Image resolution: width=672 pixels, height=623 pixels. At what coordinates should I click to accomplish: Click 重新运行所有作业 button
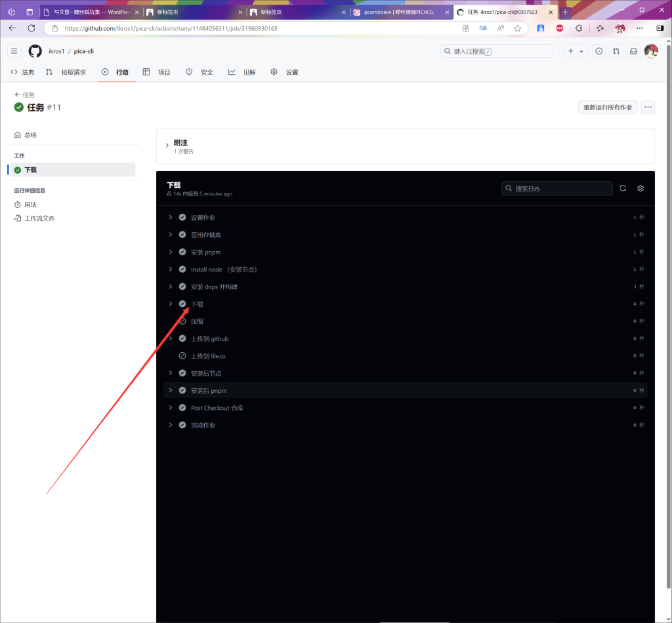click(x=608, y=108)
